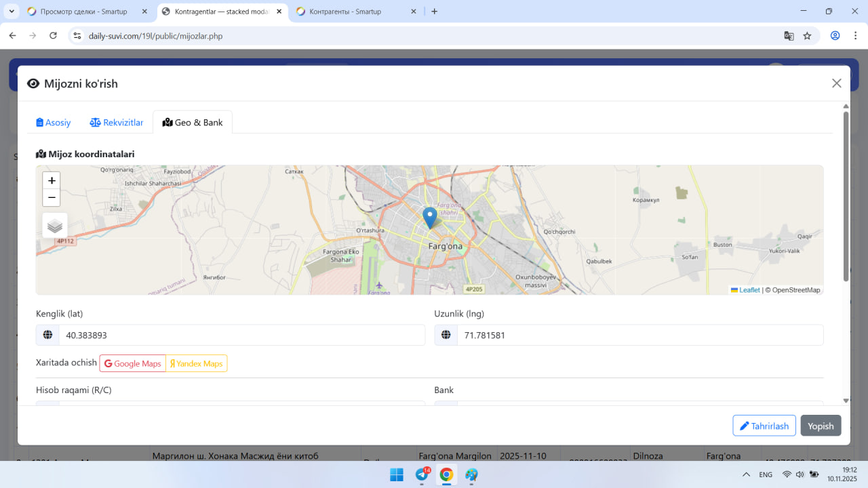Click the Kenglik latitude input field
Image resolution: width=868 pixels, height=488 pixels.
tap(241, 335)
